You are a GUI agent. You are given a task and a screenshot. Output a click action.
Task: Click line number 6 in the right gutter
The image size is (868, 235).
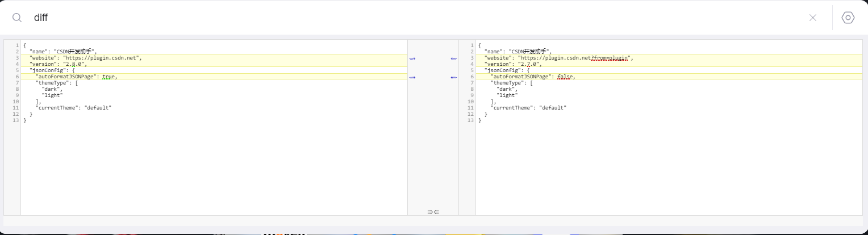[x=471, y=77]
